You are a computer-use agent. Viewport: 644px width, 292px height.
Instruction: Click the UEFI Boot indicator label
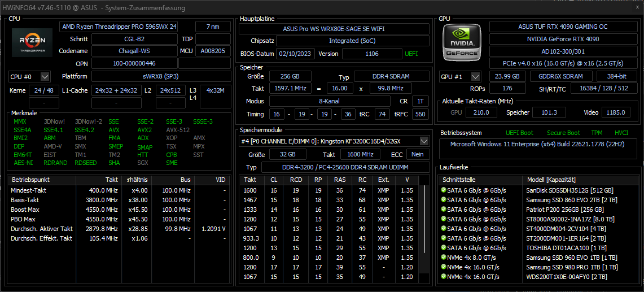point(521,133)
